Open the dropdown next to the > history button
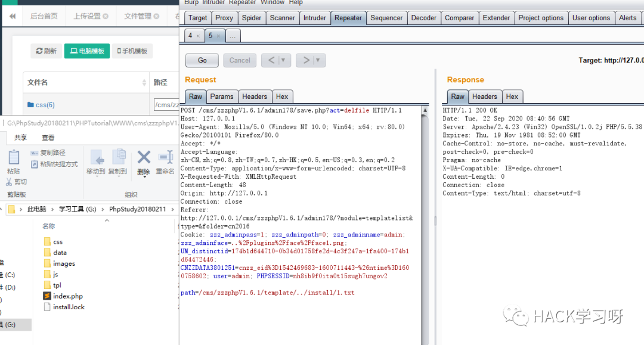This screenshot has width=644, height=345. point(318,60)
